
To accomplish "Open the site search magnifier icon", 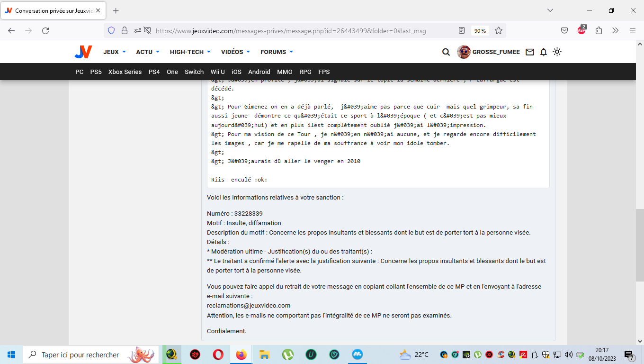I will [446, 52].
